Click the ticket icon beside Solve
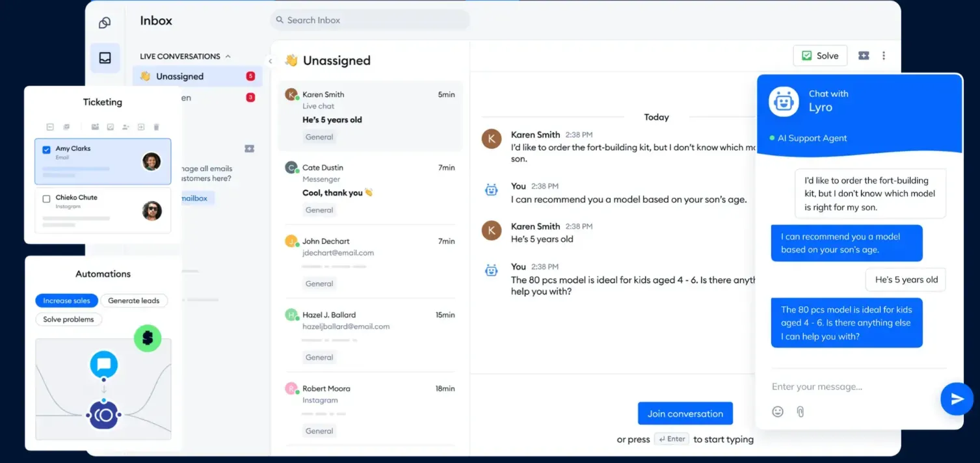 864,56
